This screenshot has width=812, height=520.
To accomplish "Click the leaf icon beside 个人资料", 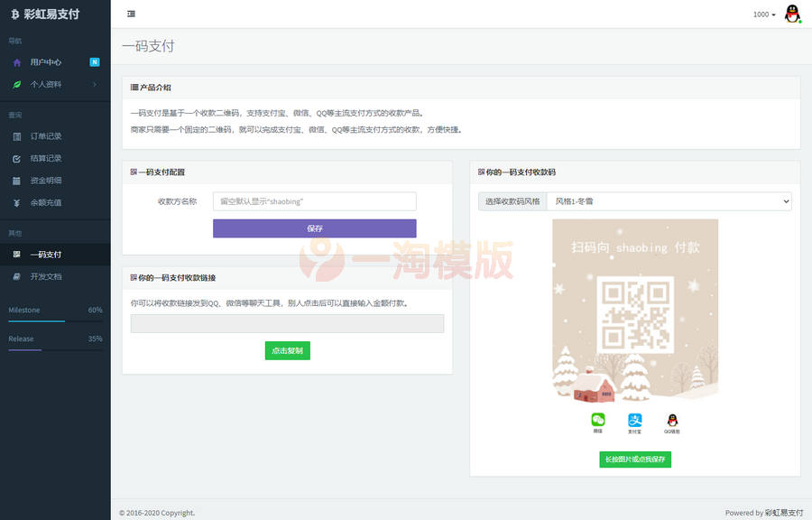I will tap(17, 84).
